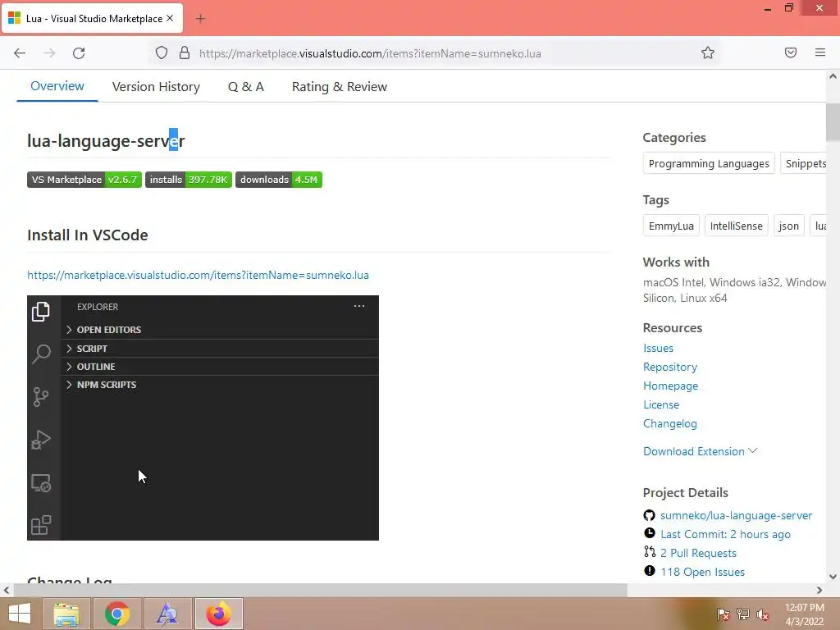Launch Chrome from the taskbar
This screenshot has width=840, height=630.
pyautogui.click(x=117, y=614)
